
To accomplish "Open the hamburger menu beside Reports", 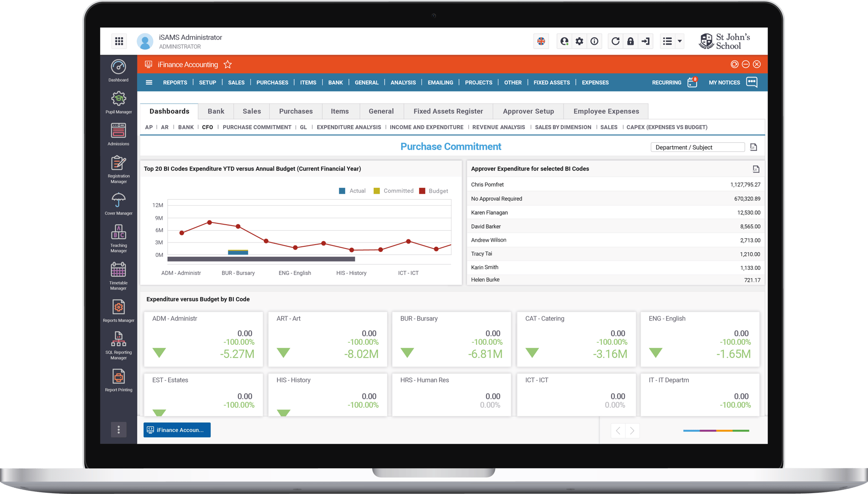I will coord(149,82).
